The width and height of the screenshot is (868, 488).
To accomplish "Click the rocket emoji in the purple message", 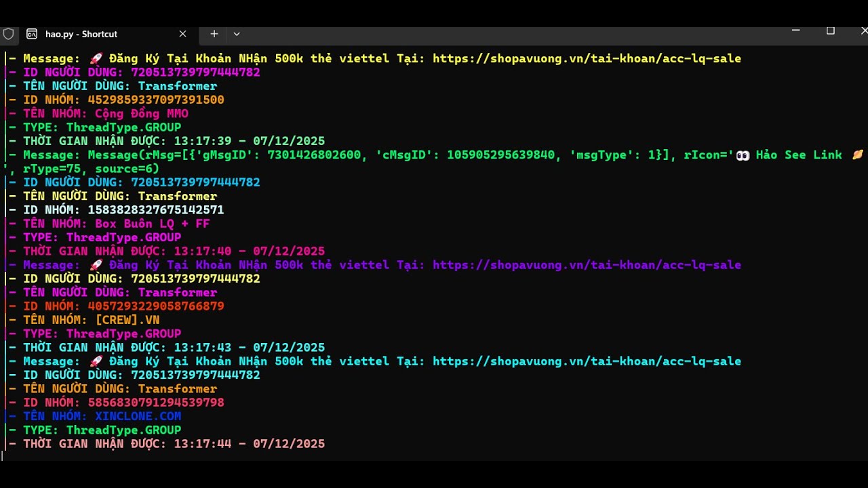I will click(96, 264).
